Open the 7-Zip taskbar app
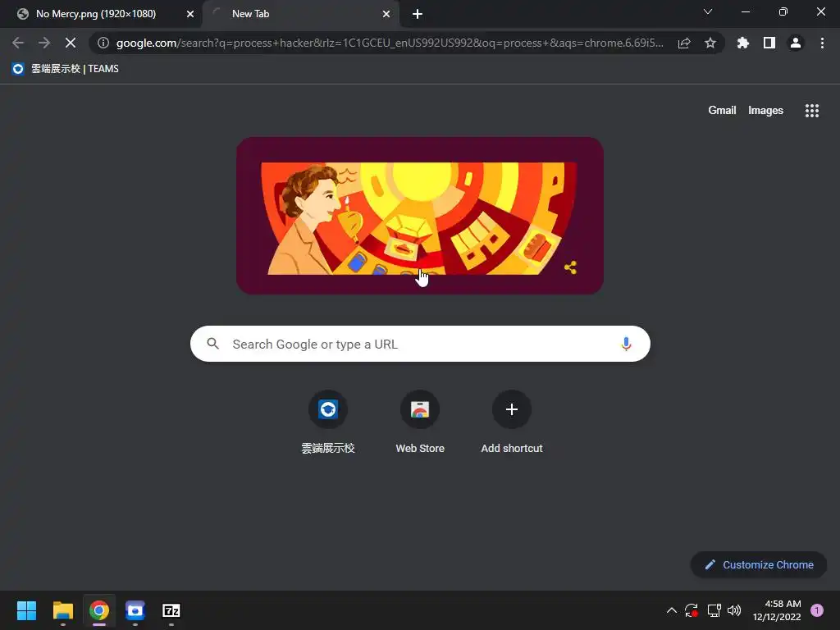This screenshot has width=840, height=630. click(x=171, y=610)
